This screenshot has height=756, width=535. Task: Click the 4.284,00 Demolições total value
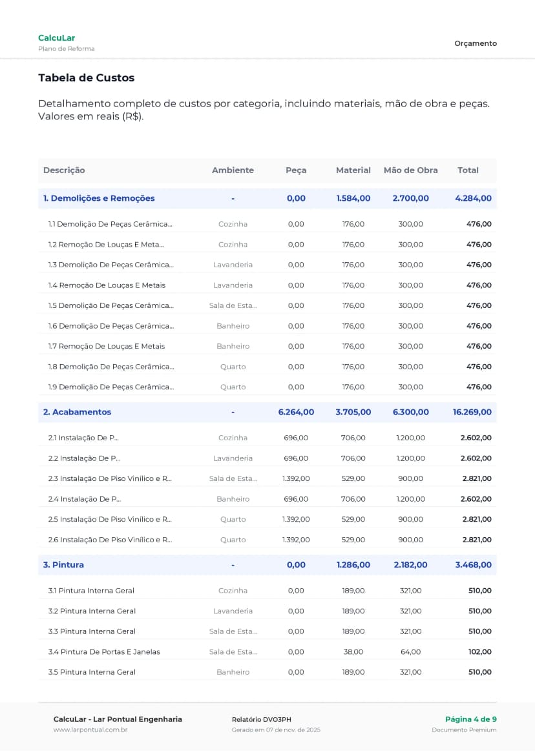tap(473, 198)
